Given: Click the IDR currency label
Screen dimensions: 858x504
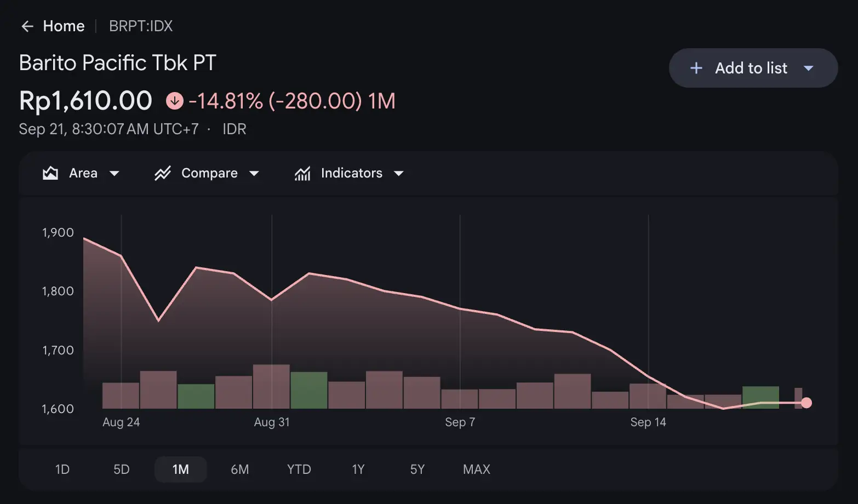Looking at the screenshot, I should pyautogui.click(x=234, y=129).
